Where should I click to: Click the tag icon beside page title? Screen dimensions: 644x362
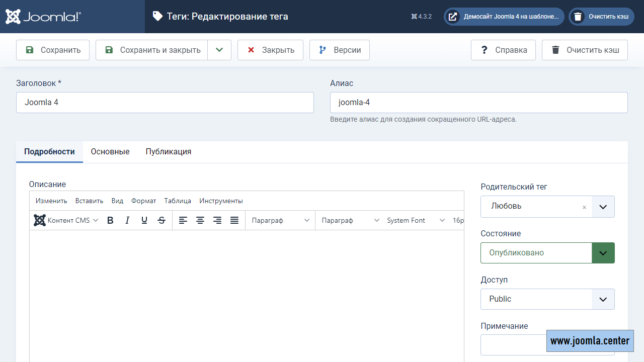(x=157, y=16)
